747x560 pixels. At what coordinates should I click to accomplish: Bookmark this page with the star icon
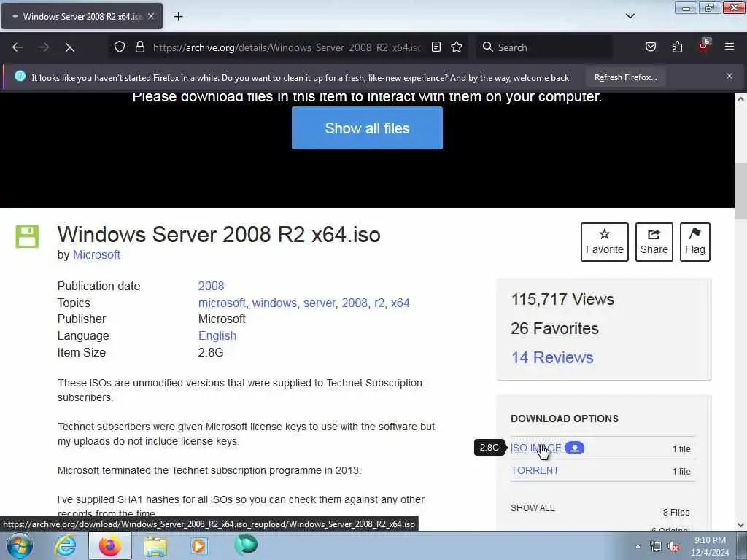click(x=457, y=47)
